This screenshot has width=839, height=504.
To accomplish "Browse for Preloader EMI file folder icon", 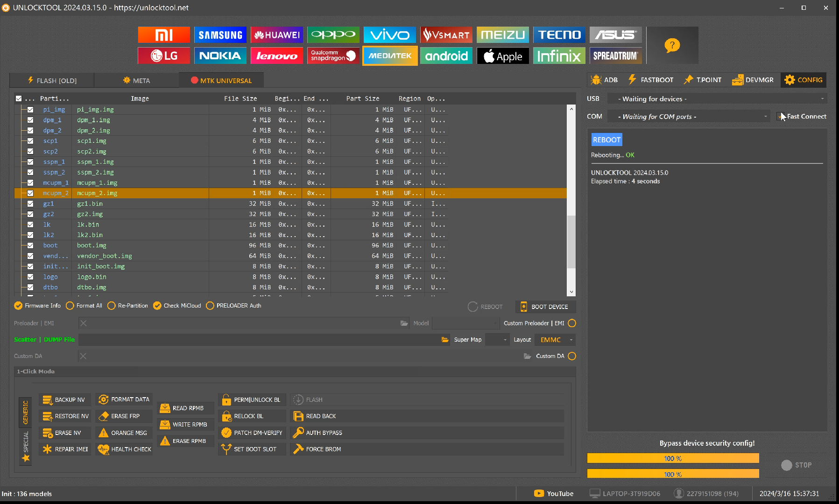I will [404, 323].
